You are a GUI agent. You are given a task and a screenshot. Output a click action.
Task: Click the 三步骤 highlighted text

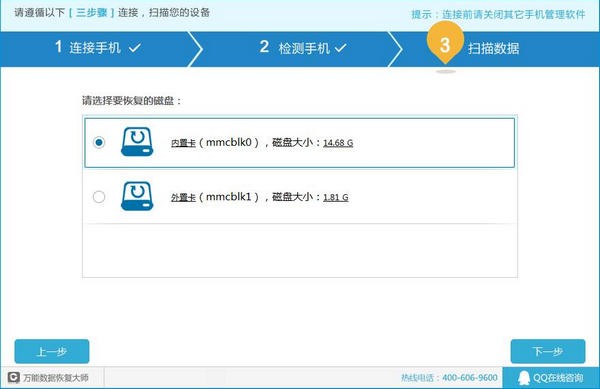[91, 13]
